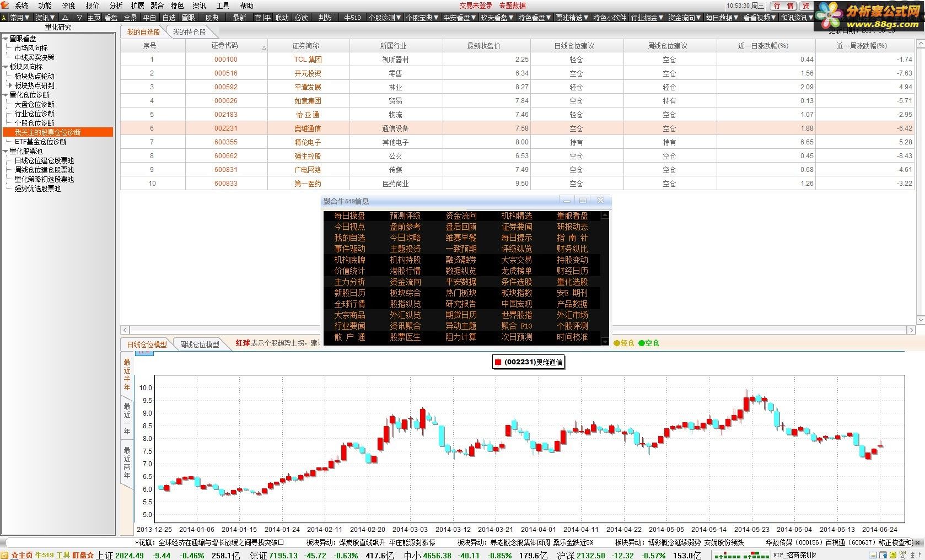Viewport: 925px width, 560px height.
Task: Click 交易未登录 link in title bar
Action: pyautogui.click(x=476, y=6)
